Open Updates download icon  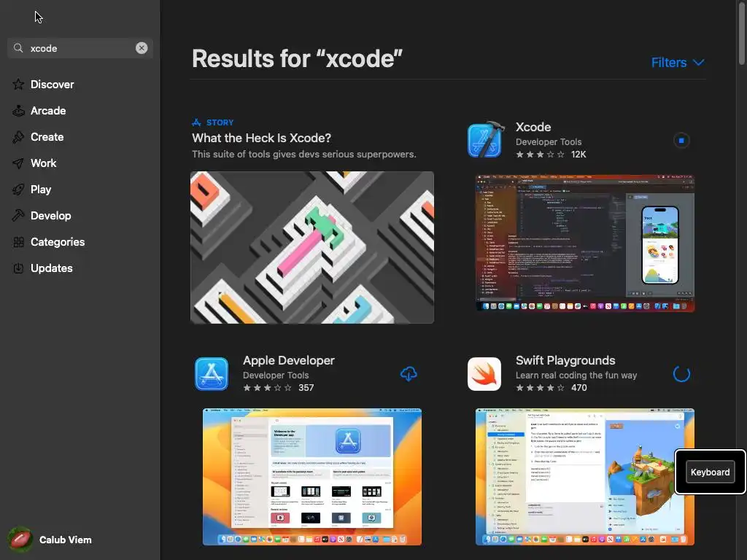coord(18,268)
